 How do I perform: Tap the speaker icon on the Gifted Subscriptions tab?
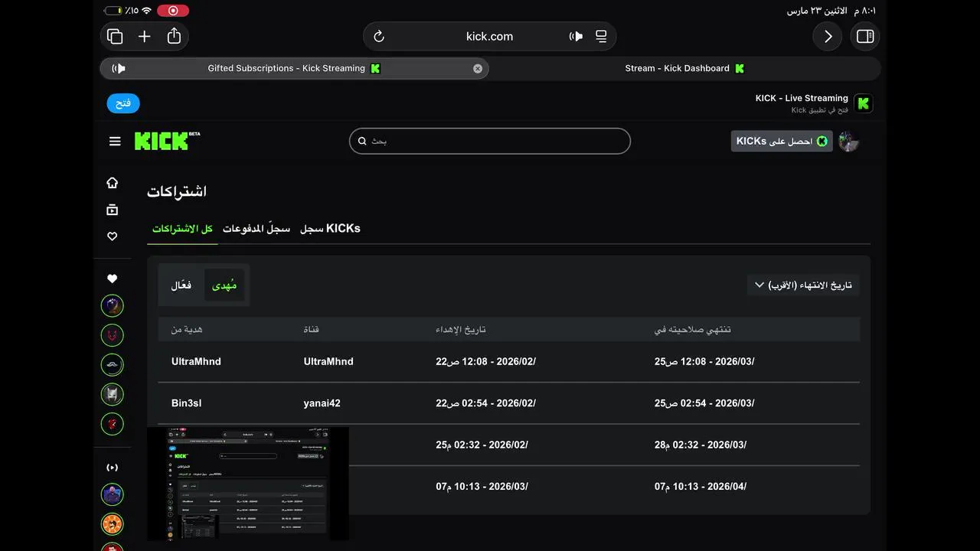tap(118, 68)
